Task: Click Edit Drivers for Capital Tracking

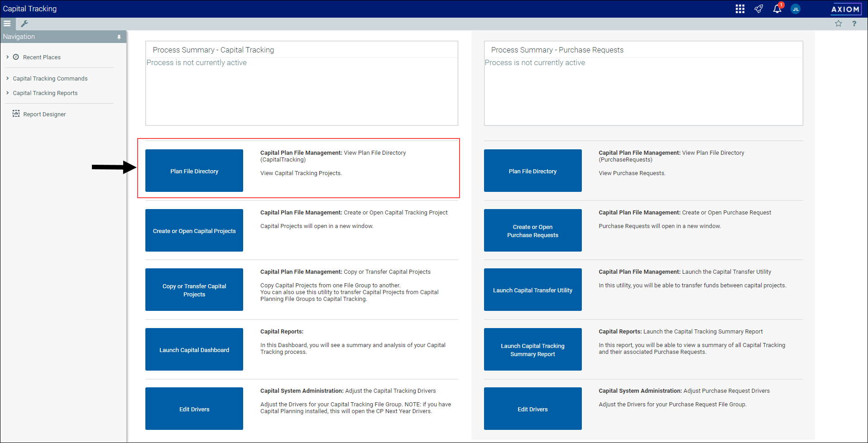Action: tap(194, 409)
